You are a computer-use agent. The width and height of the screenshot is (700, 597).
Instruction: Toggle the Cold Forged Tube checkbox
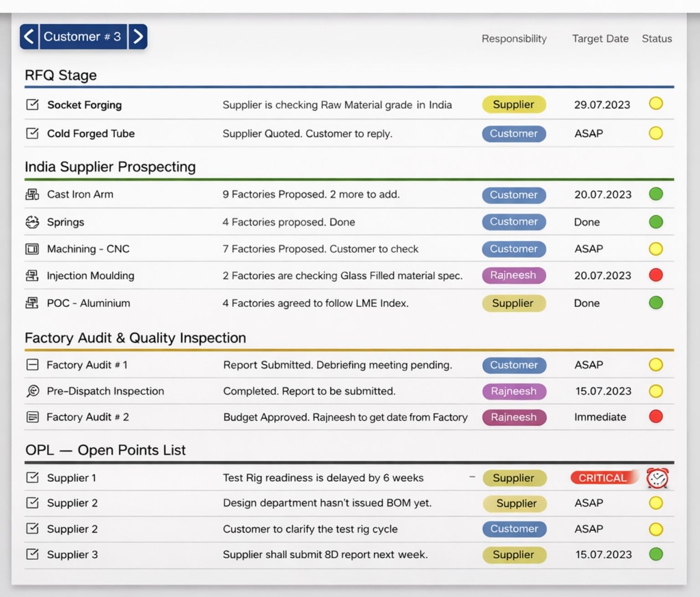pos(32,133)
